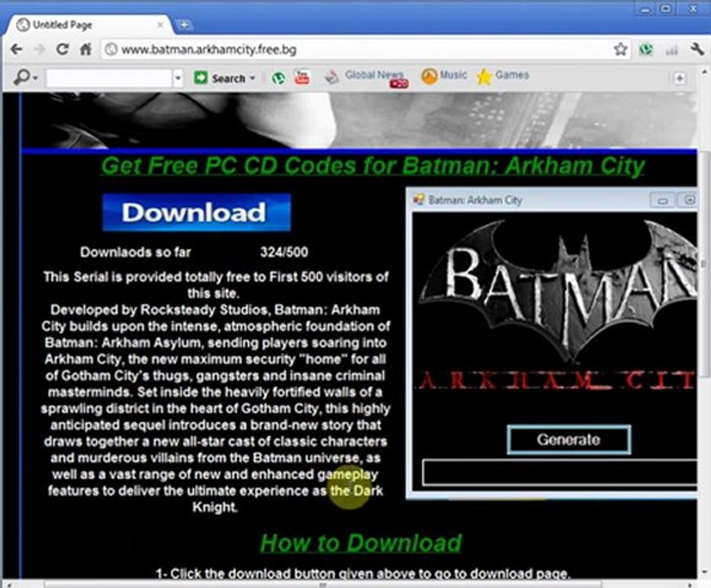Minimize the Batman: Arkham City generator window
The height and width of the screenshot is (588, 711).
(x=663, y=200)
